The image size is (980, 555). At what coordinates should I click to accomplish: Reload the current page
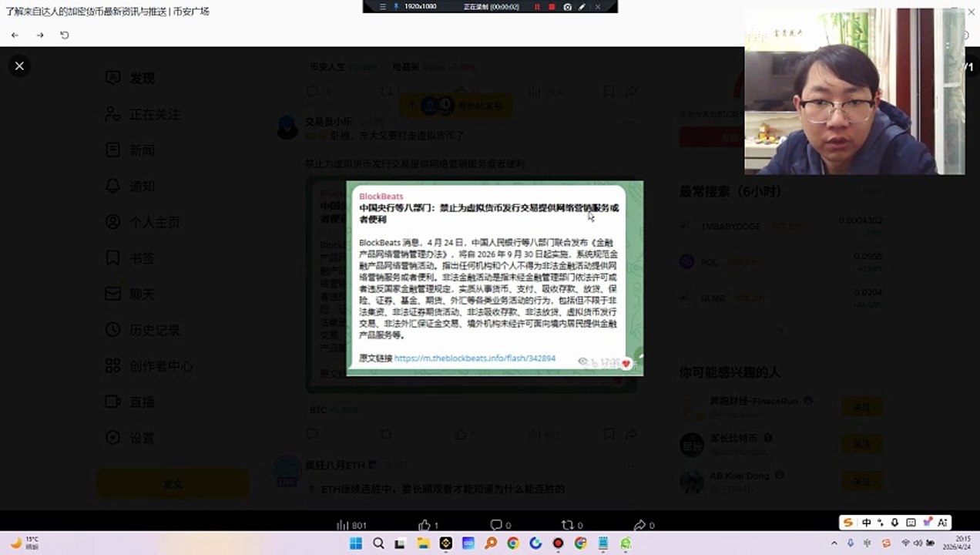click(65, 35)
